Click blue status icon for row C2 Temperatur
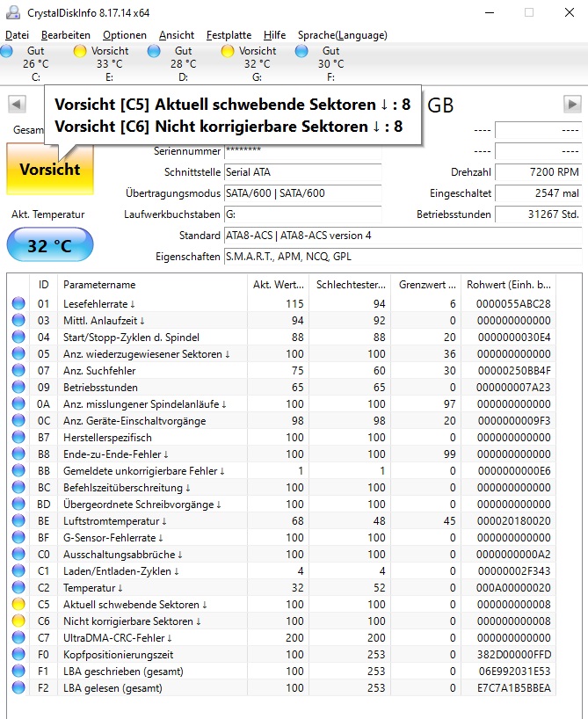The image size is (588, 719). tap(18, 587)
